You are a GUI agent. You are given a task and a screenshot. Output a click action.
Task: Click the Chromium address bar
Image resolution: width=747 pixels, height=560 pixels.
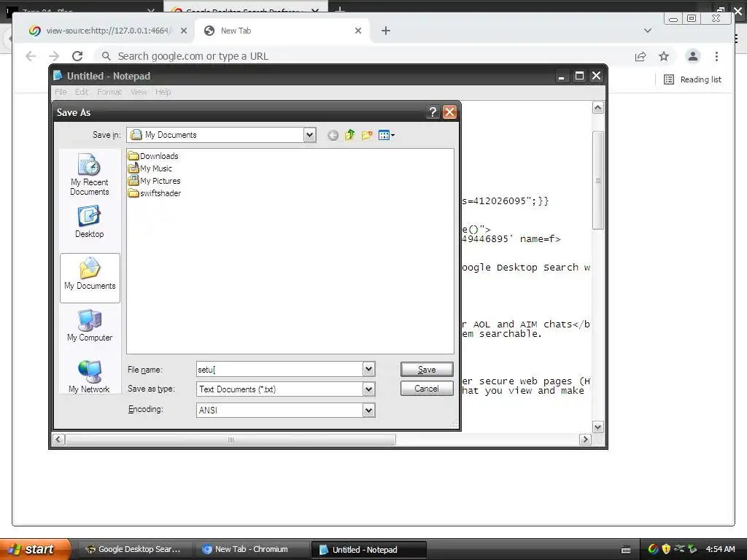362,56
